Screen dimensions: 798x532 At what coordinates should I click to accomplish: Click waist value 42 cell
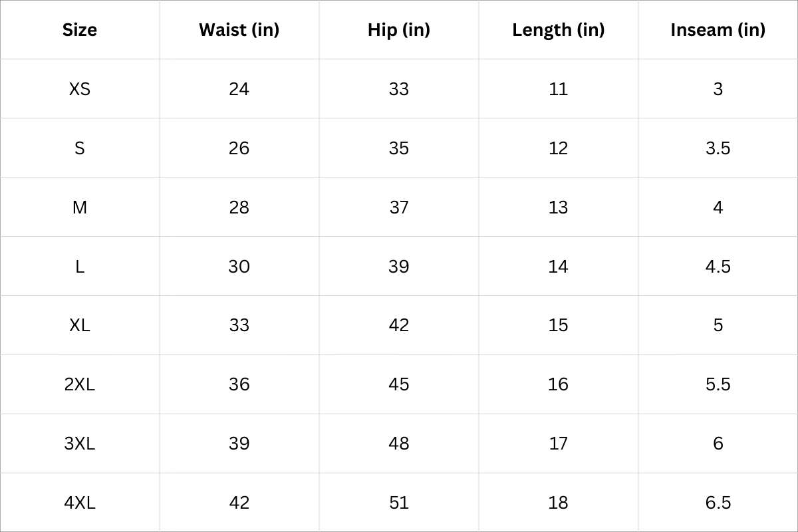click(239, 503)
